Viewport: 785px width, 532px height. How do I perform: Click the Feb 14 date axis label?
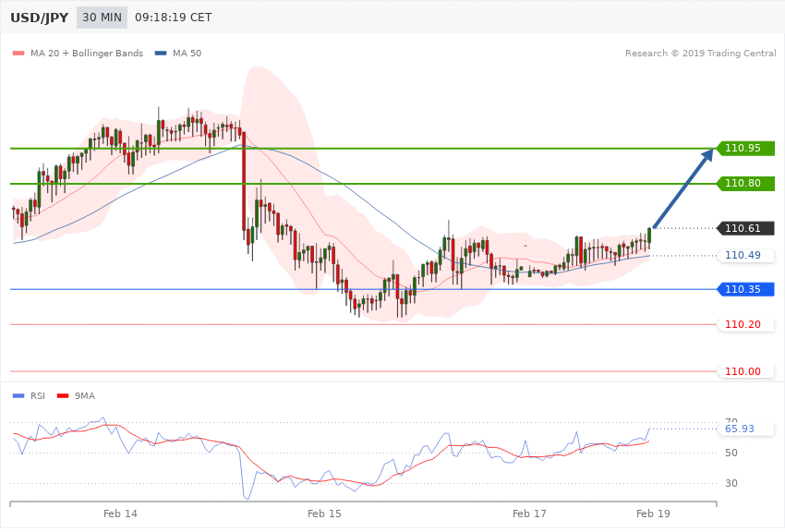pos(120,514)
